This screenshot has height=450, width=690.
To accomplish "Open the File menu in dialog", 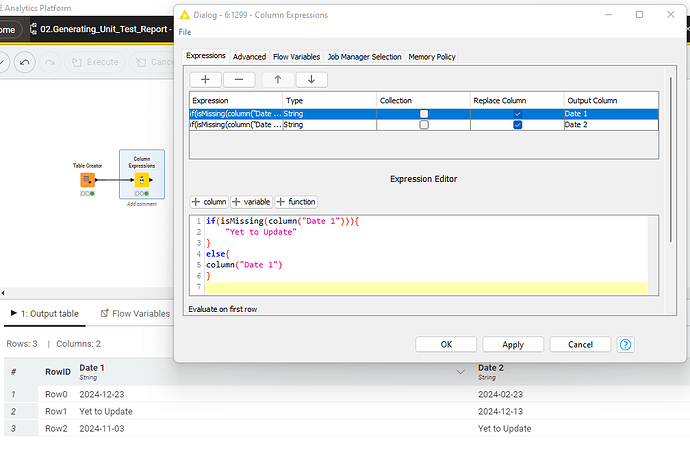I will click(185, 32).
